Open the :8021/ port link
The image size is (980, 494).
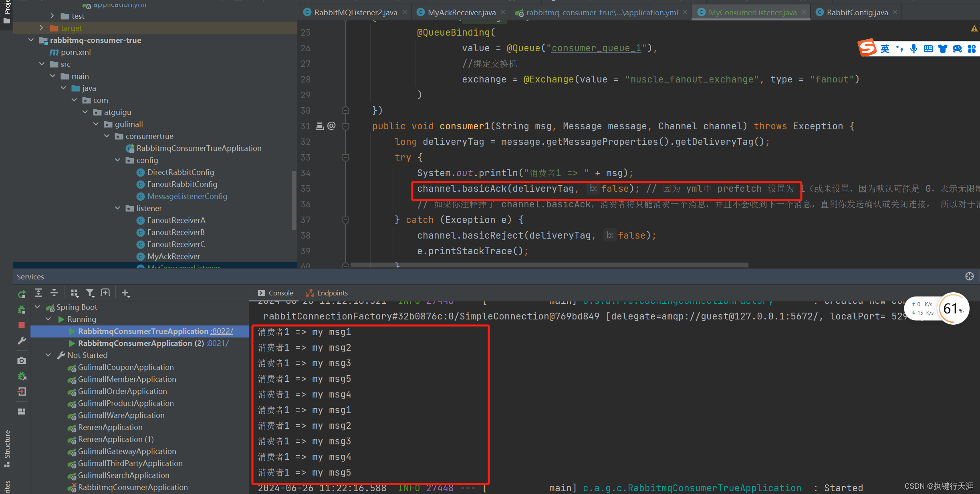tap(218, 343)
